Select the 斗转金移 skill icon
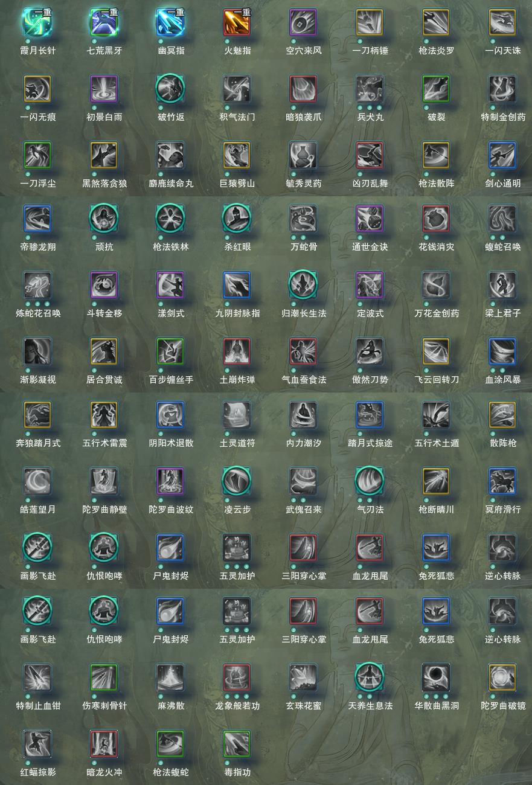 click(104, 285)
